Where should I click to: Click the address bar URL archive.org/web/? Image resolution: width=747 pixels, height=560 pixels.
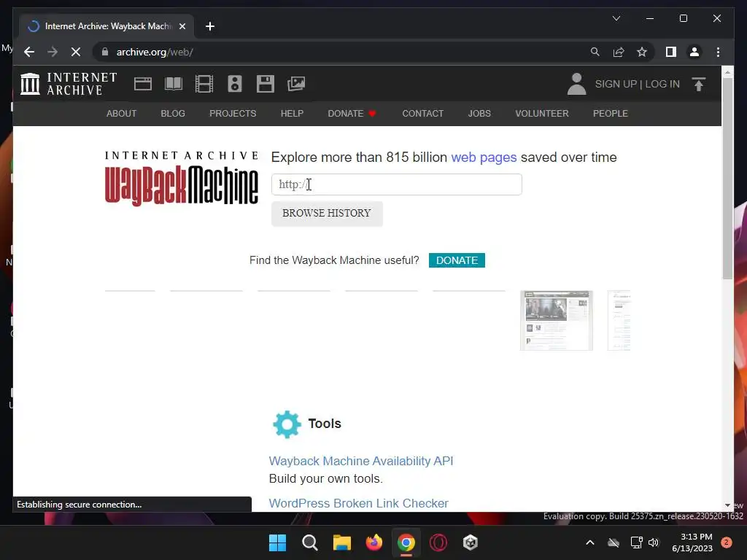pyautogui.click(x=155, y=52)
